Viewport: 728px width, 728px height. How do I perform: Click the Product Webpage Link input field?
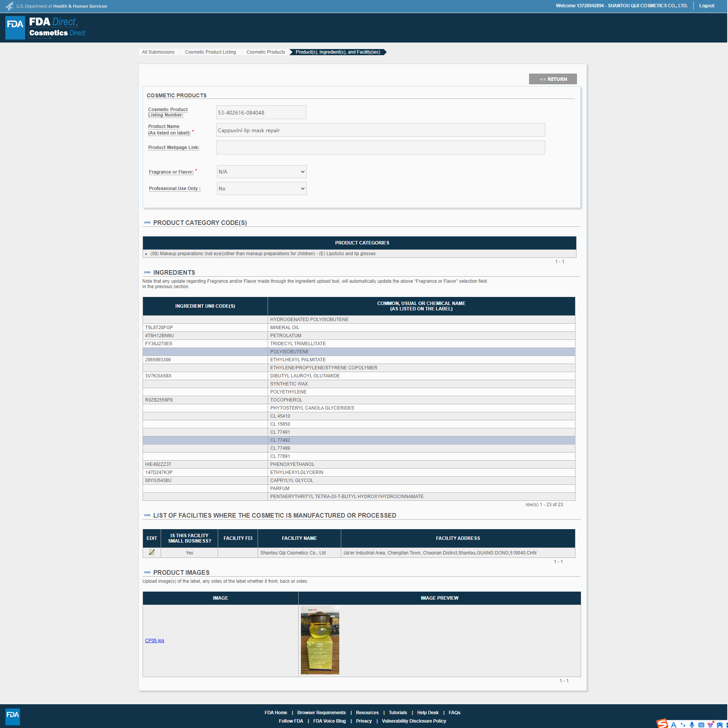tap(380, 148)
